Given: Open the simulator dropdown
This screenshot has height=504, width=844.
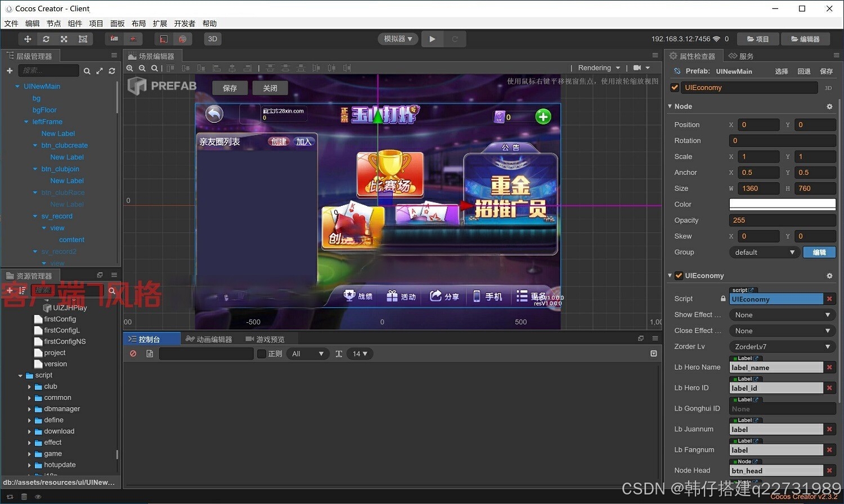Looking at the screenshot, I should (398, 39).
